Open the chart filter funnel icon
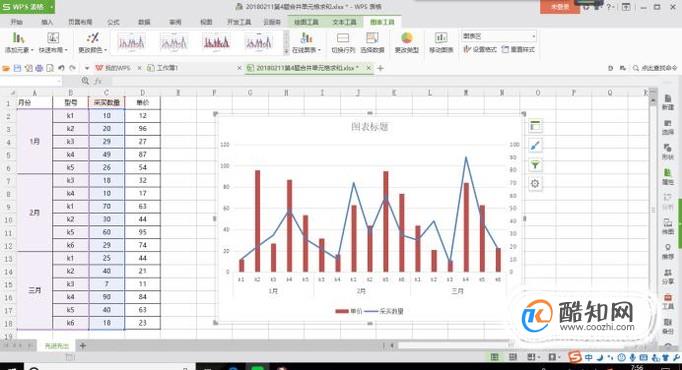 [x=535, y=165]
